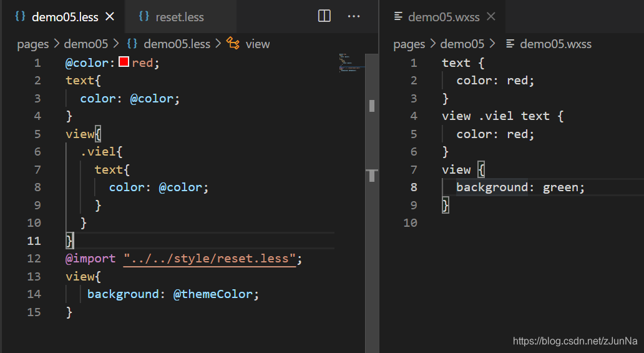Switch to the reset.less tab
The width and height of the screenshot is (644, 353).
[x=180, y=17]
